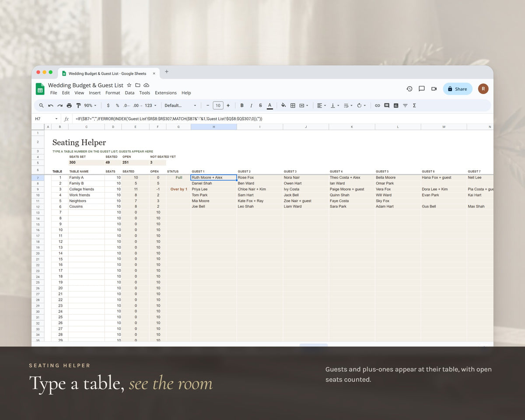Open the Insert menu
Screen dimensions: 525x420
pyautogui.click(x=94, y=93)
